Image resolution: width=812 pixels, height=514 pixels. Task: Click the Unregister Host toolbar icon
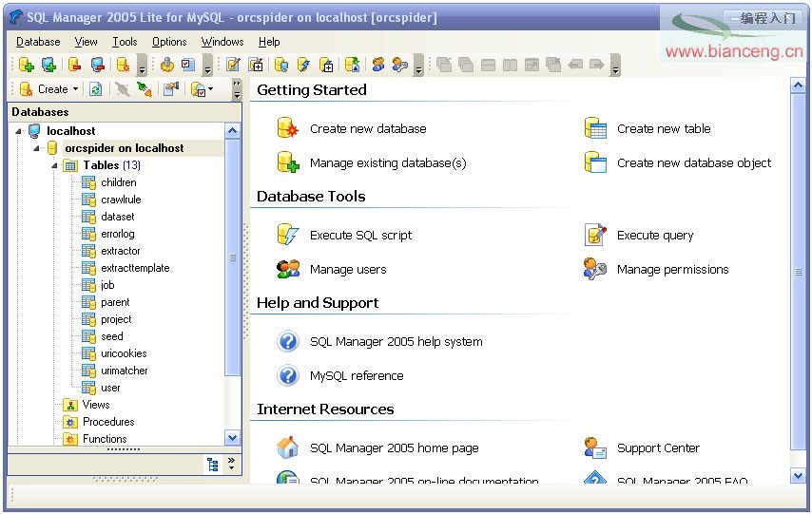point(98,65)
